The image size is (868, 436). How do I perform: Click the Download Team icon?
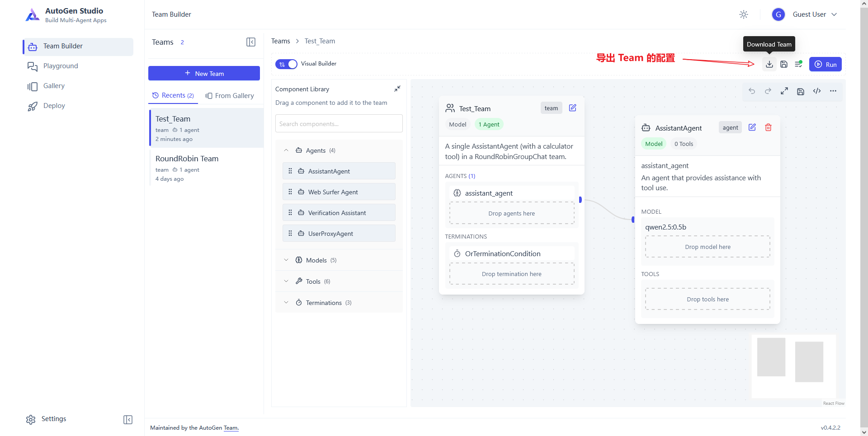pyautogui.click(x=769, y=64)
